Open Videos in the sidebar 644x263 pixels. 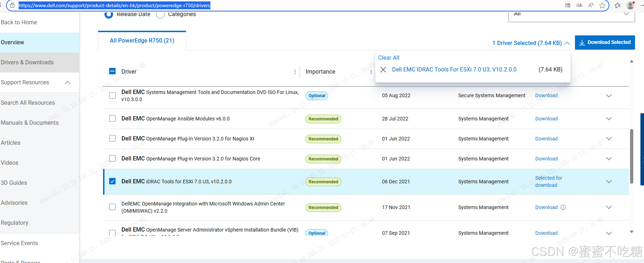[x=9, y=163]
